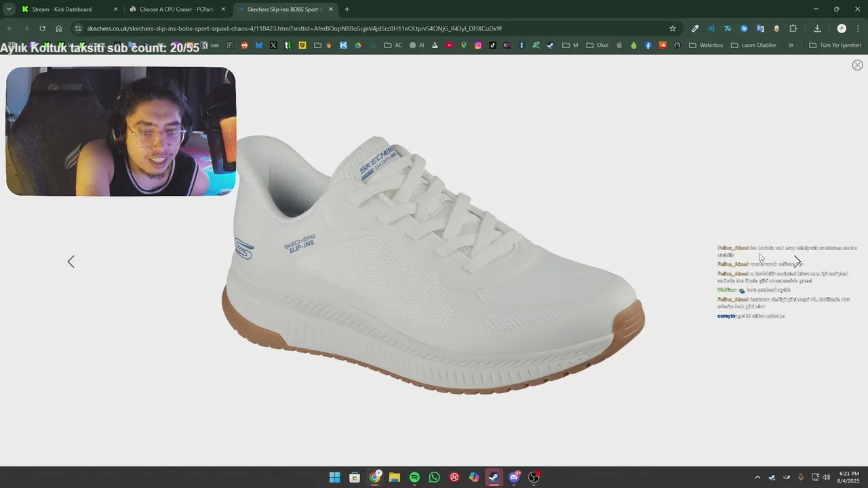This screenshot has width=868, height=488.
Task: Open Copilot from the taskbar
Action: coord(474,477)
